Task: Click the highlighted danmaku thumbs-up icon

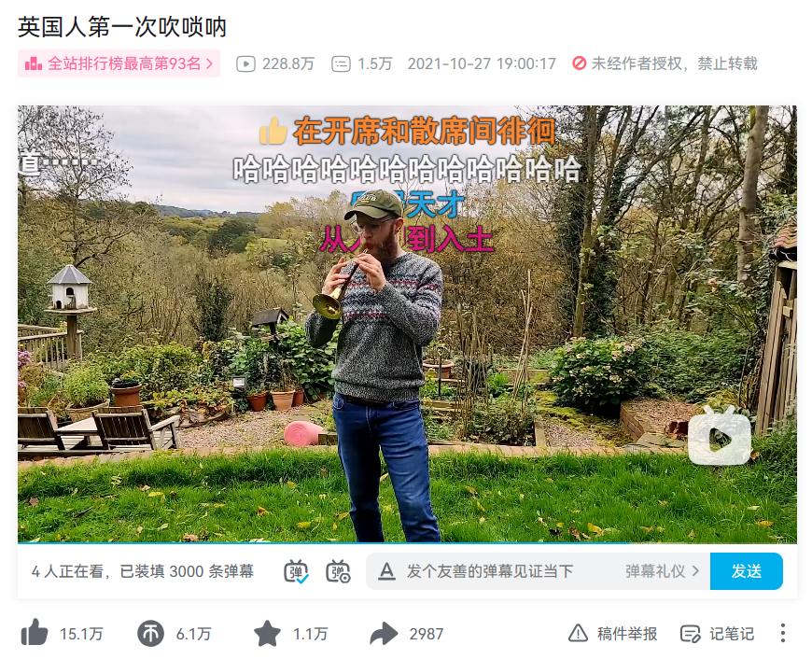Action: pyautogui.click(x=273, y=131)
